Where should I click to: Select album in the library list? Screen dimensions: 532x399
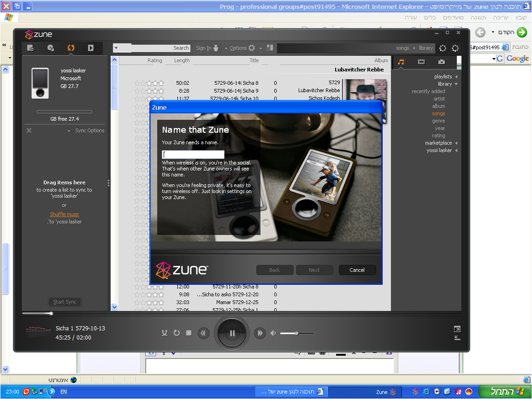pos(438,106)
